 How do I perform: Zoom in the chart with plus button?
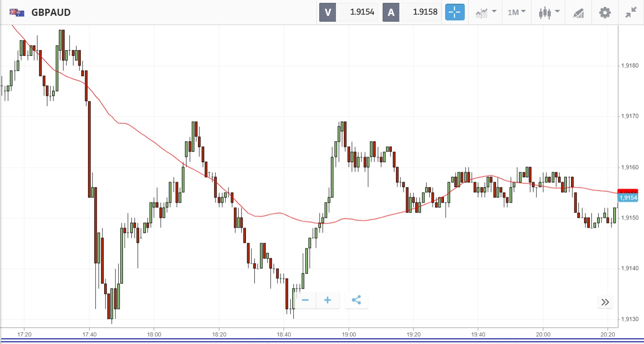328,300
